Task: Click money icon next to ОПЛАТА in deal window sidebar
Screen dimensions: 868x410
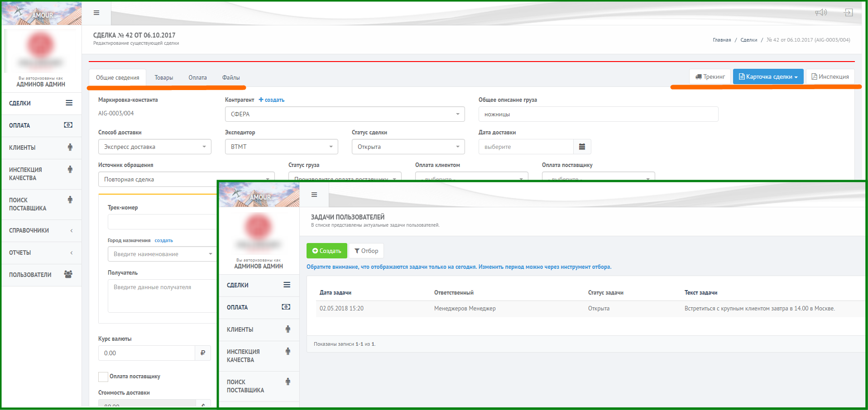Action: (x=68, y=125)
